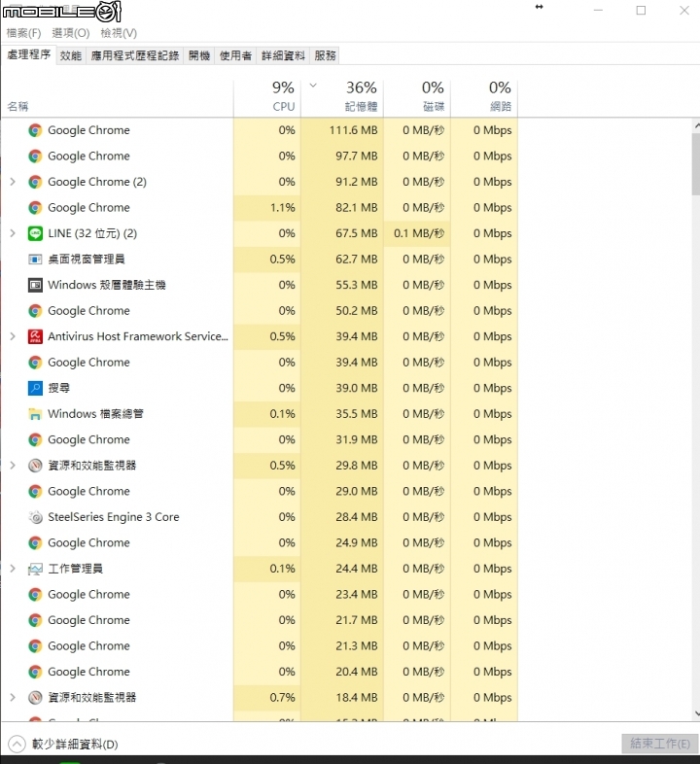Click the 較少詳細資料(D) link
700x764 pixels.
(75, 744)
